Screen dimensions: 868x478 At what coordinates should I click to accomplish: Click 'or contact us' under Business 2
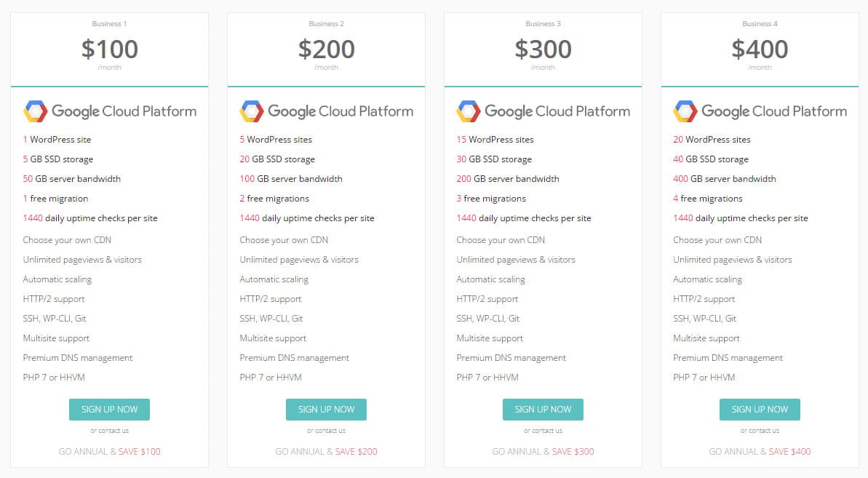click(x=326, y=431)
